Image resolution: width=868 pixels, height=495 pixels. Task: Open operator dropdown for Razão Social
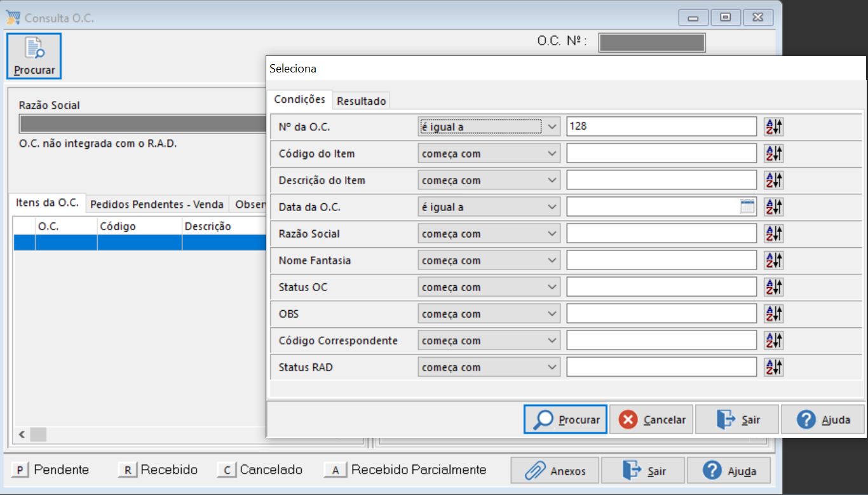point(489,233)
